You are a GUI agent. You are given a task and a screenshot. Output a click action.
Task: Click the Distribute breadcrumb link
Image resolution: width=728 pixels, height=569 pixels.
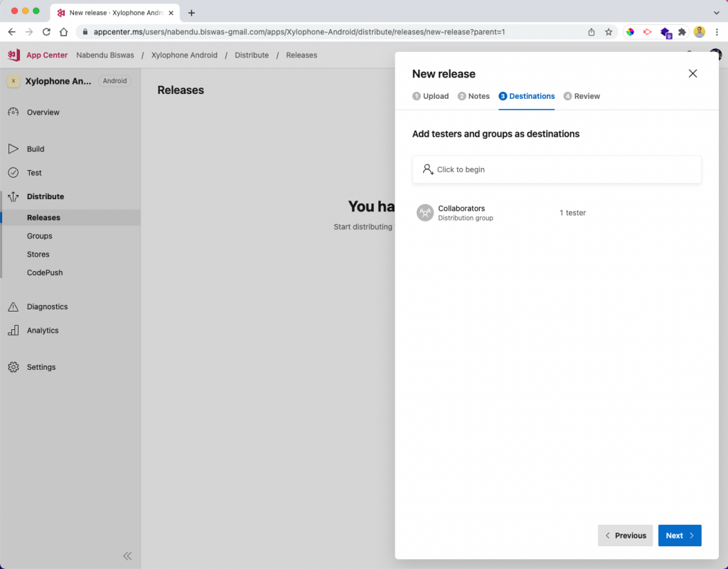252,55
